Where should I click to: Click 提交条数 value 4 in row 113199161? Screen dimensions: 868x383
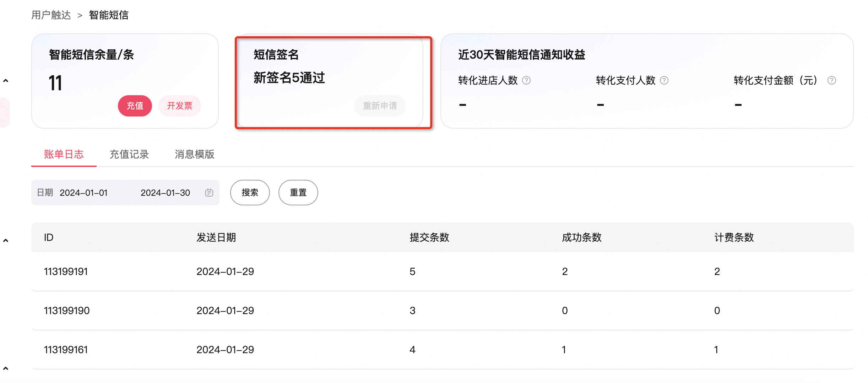point(412,350)
